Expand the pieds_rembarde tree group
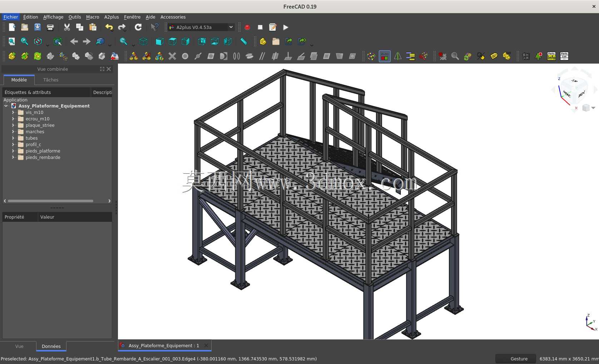Image resolution: width=599 pixels, height=364 pixels. [x=13, y=157]
